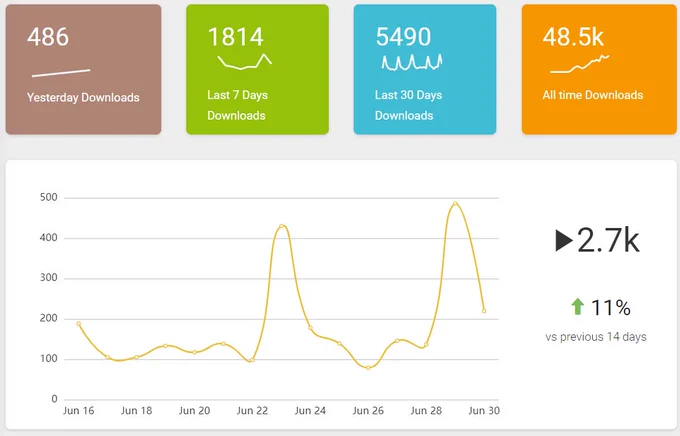Click the sparkline in the 7 Days card
Image resolution: width=680 pixels, height=436 pixels.
[x=245, y=62]
